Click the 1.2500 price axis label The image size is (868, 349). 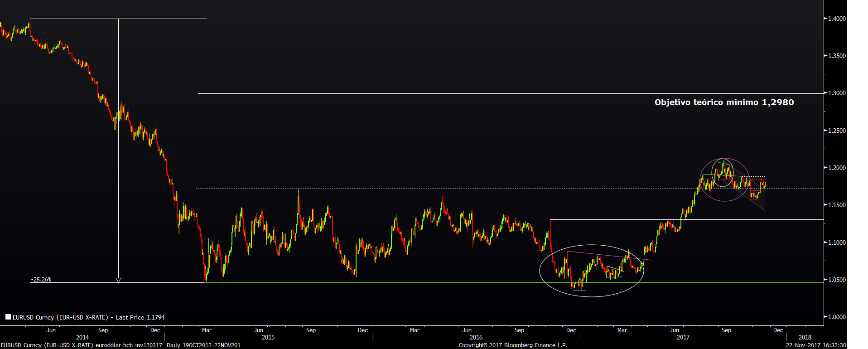(837, 131)
